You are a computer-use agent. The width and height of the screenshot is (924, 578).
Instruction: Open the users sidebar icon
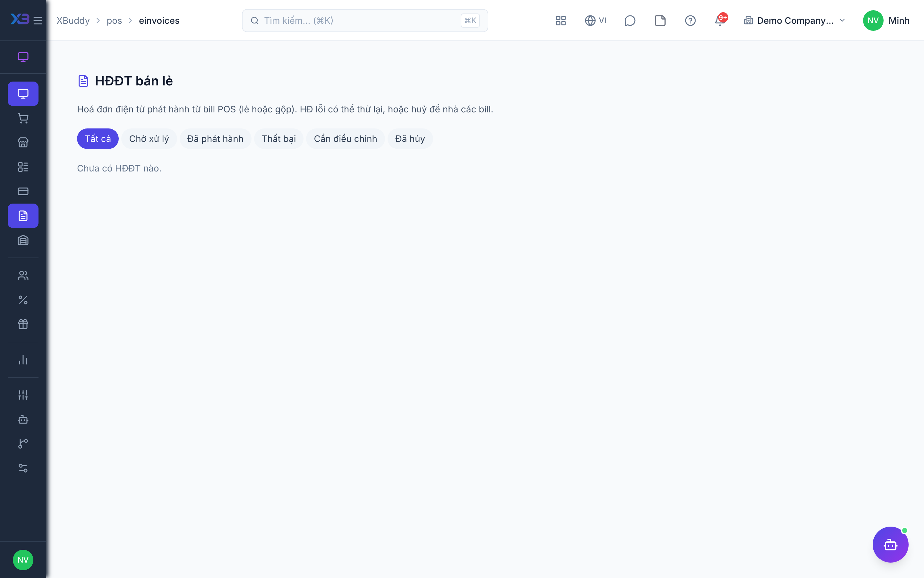[23, 276]
